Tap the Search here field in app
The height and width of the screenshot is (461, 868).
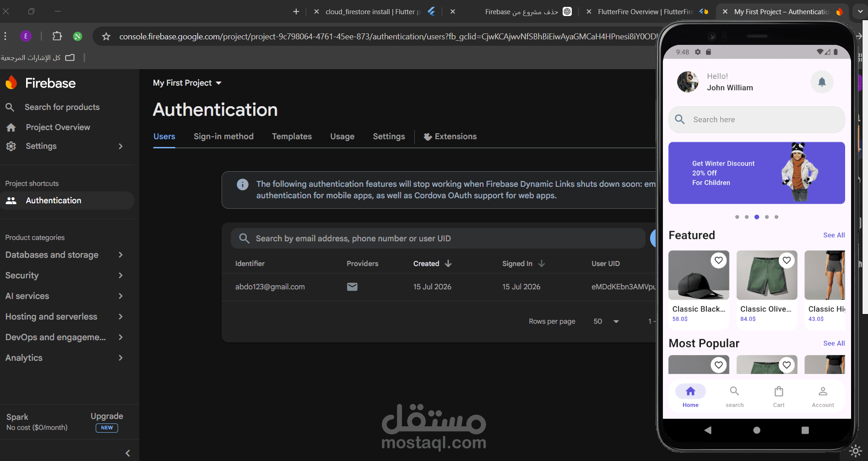(757, 119)
